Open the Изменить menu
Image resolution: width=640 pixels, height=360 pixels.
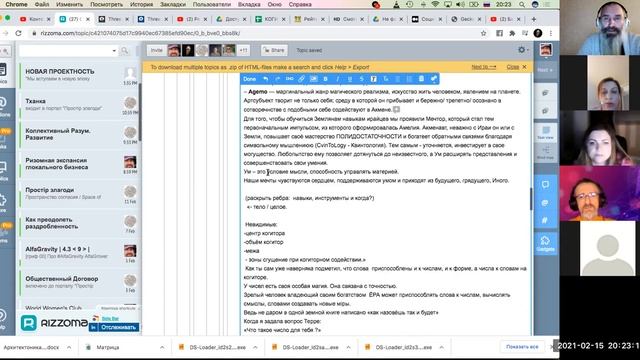point(70,4)
